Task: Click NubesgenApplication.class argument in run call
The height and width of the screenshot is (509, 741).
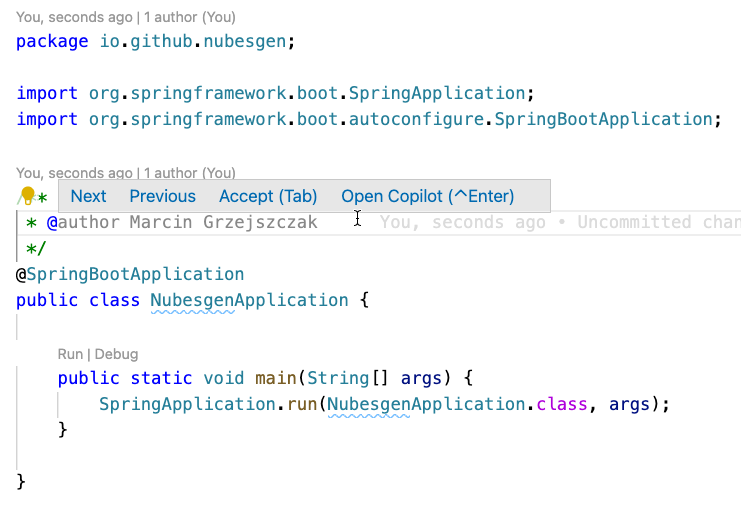Action: click(x=457, y=405)
